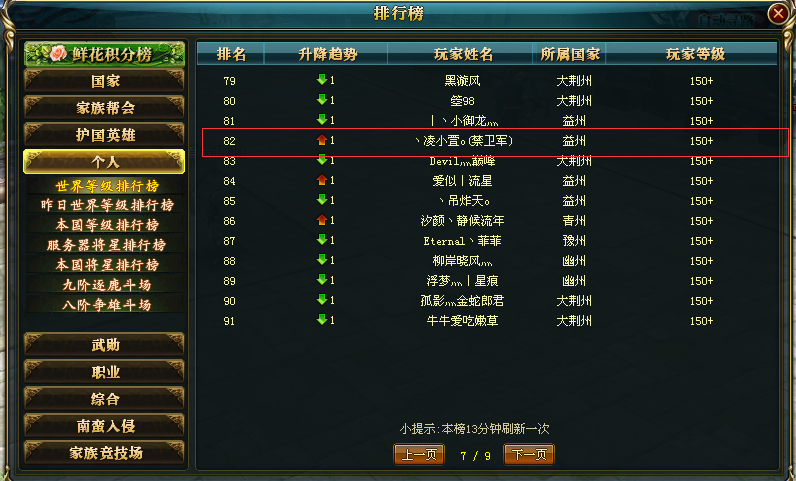
Task: Expand the 国家 category
Action: click(x=105, y=81)
